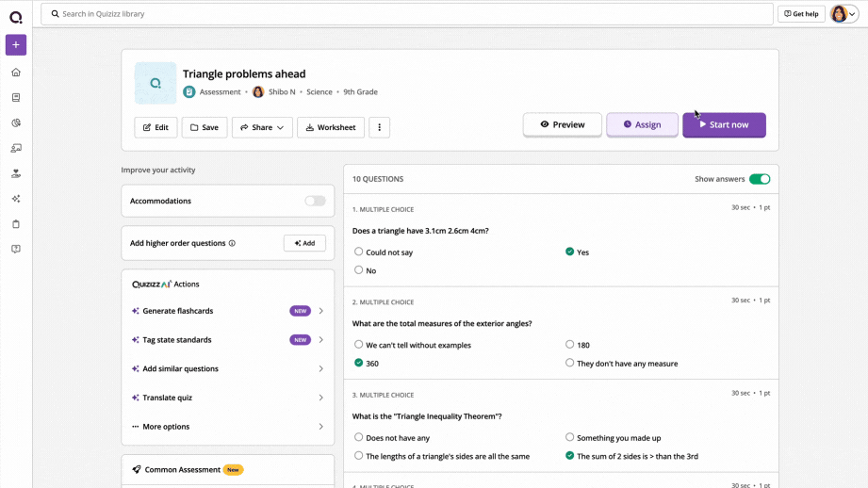Choose More options action

227,427
